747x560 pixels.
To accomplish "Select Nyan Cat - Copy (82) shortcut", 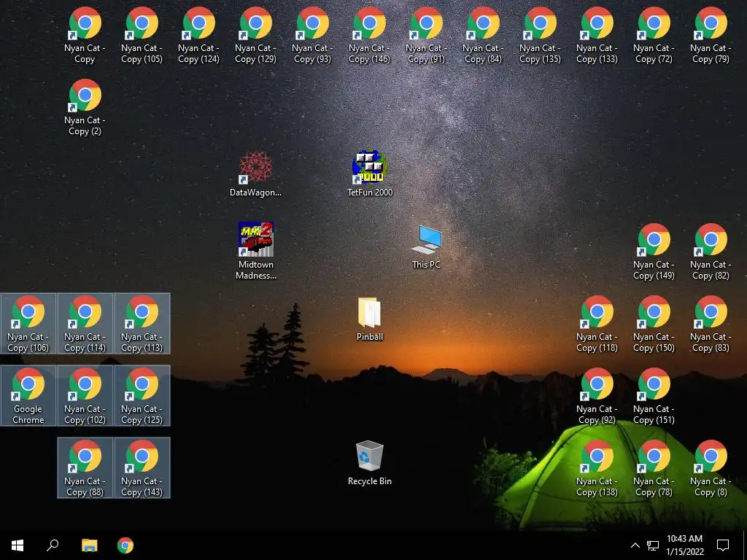I will click(711, 252).
